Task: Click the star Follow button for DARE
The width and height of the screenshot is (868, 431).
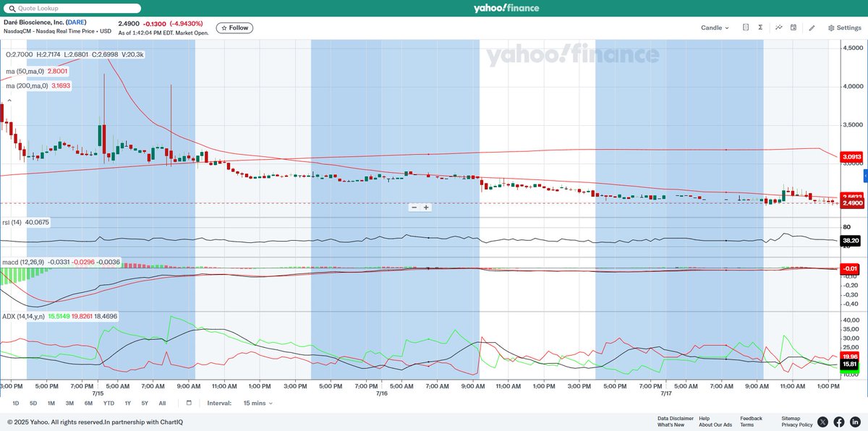Action: [x=234, y=28]
